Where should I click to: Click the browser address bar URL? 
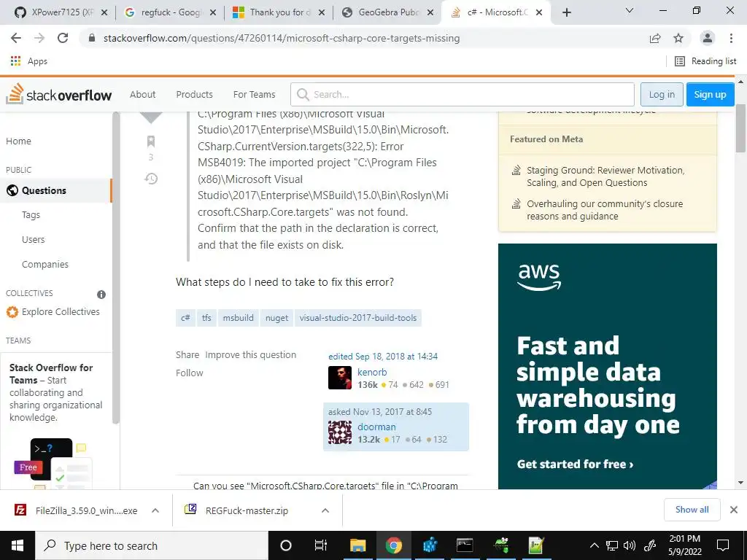click(x=281, y=38)
